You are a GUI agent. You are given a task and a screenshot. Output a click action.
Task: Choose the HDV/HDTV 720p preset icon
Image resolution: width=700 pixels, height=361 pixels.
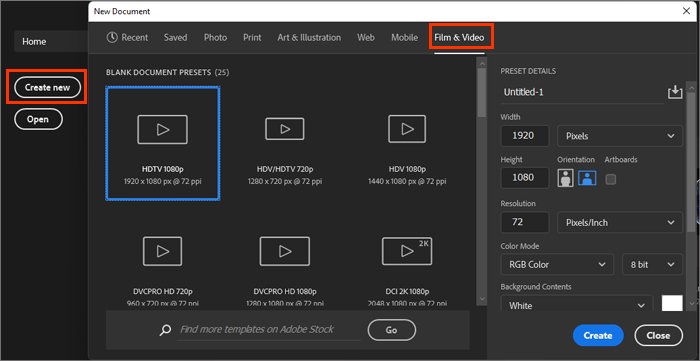coord(285,129)
